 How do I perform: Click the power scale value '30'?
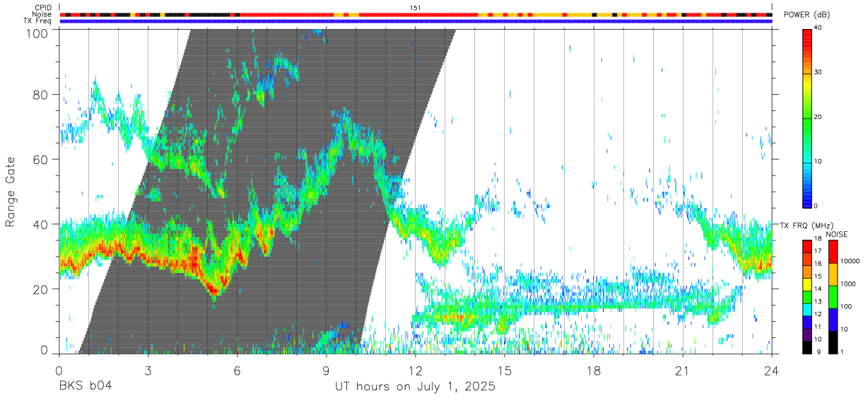click(x=818, y=73)
